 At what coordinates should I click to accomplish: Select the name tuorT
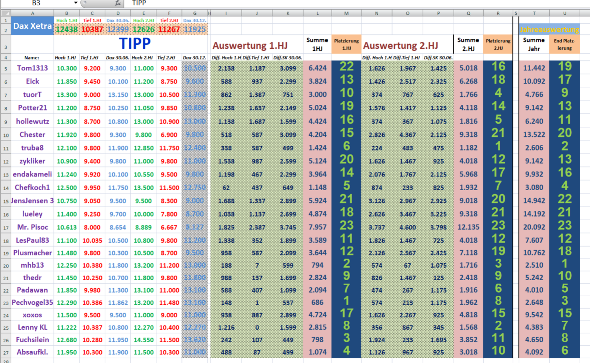click(32, 94)
